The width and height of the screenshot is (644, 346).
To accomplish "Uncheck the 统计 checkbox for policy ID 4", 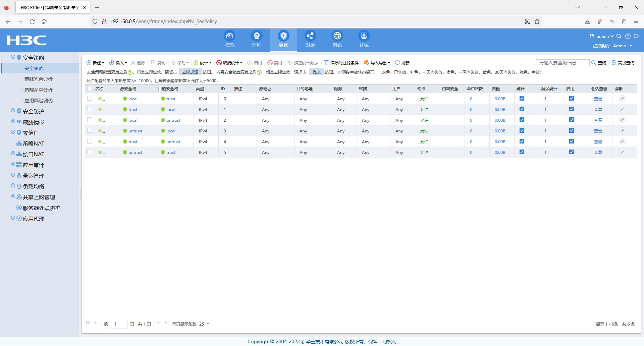I will [x=522, y=141].
